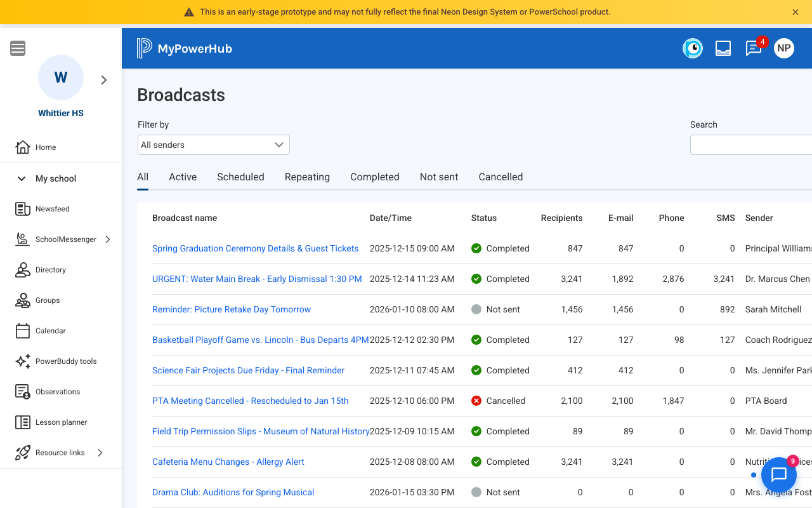Open the floating chat bubble button
This screenshot has height=508, width=812.
click(x=778, y=474)
